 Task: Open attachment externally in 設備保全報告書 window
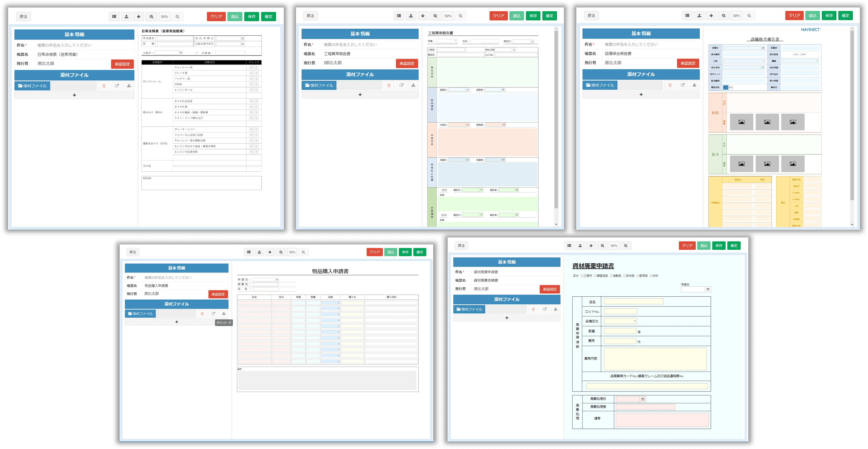click(x=682, y=85)
